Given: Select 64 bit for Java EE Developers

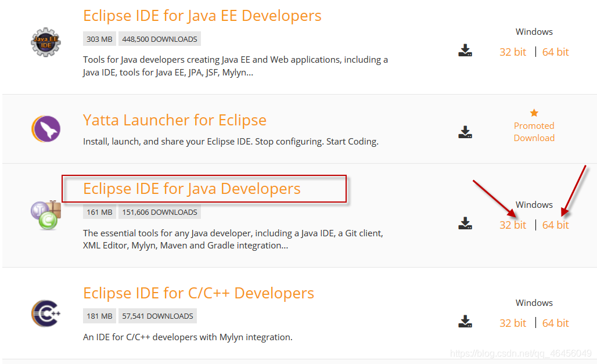Looking at the screenshot, I should point(555,52).
